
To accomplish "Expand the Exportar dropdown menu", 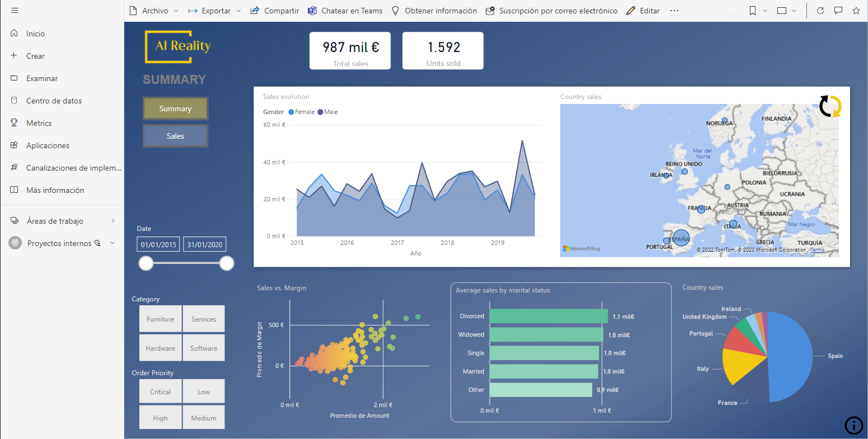I will tap(215, 11).
